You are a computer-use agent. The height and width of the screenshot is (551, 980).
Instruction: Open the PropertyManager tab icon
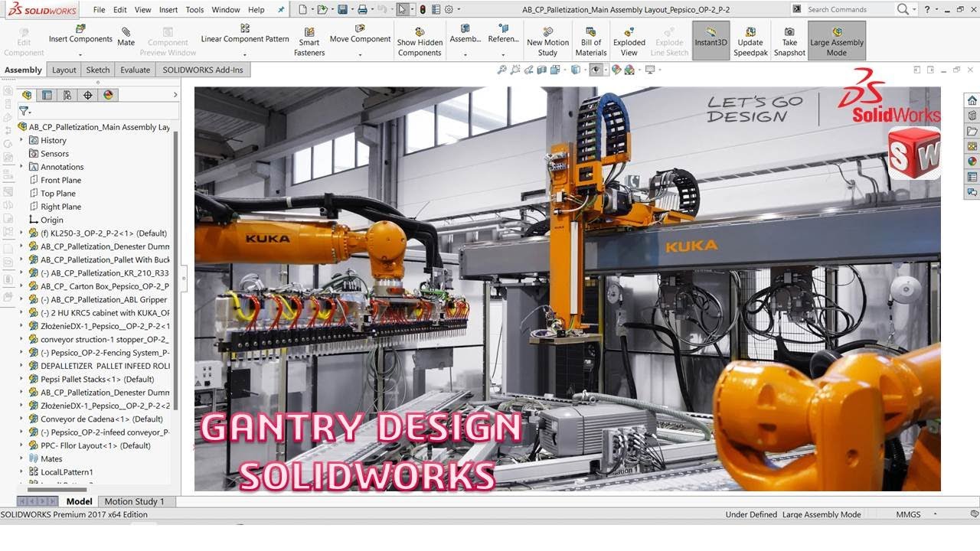coord(47,95)
